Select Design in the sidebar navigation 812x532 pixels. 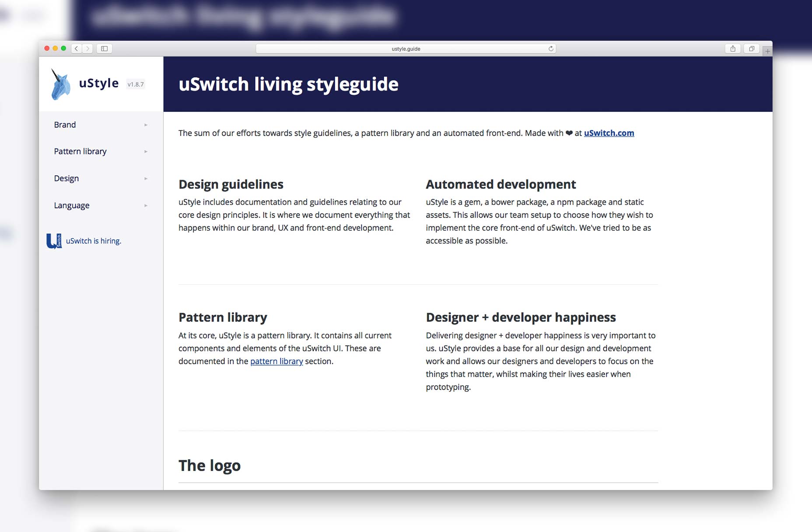pyautogui.click(x=66, y=178)
